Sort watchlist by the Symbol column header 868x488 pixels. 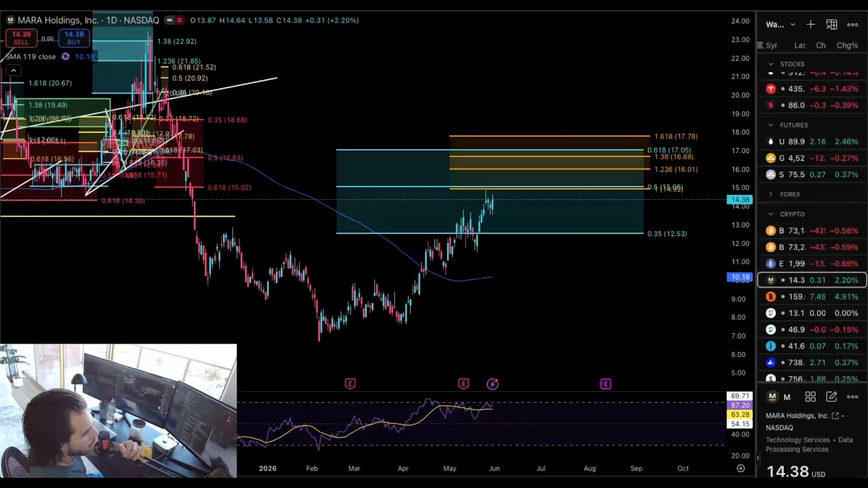(772, 45)
